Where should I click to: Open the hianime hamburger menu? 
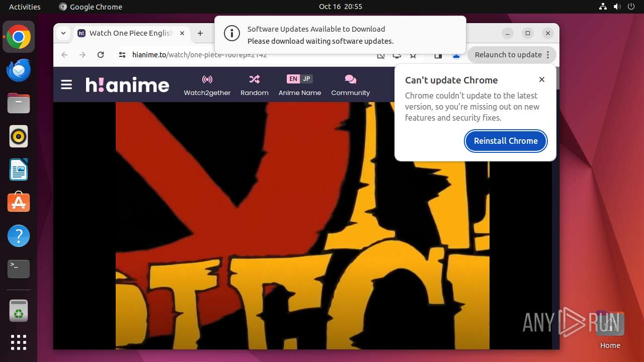(x=66, y=84)
